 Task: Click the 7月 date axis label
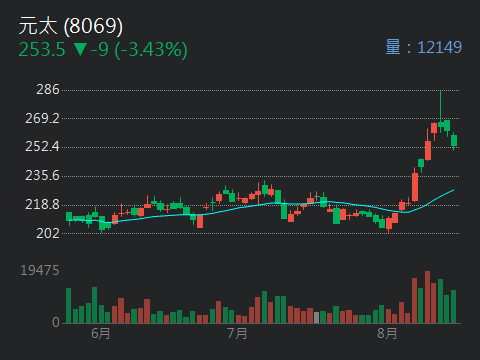(x=238, y=333)
